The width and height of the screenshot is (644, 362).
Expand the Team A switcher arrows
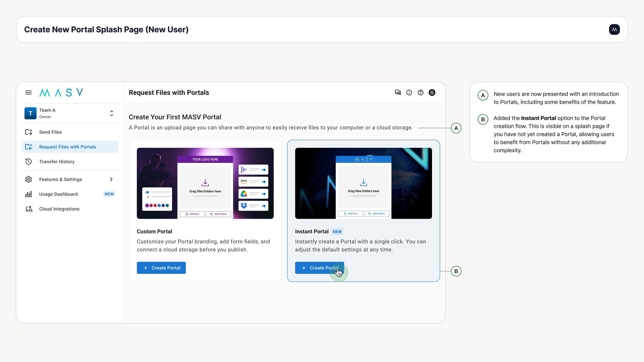(x=112, y=113)
